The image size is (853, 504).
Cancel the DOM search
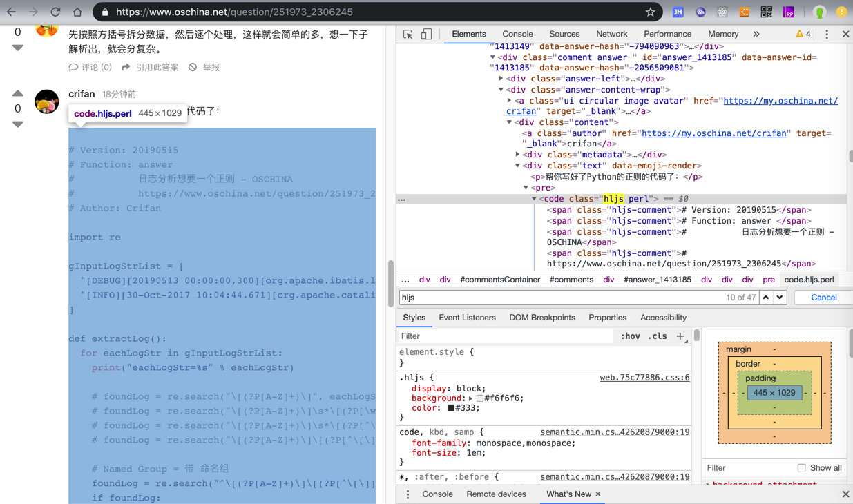pyautogui.click(x=823, y=298)
